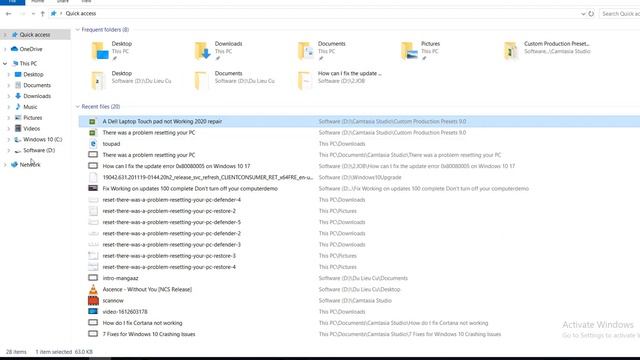The image size is (640, 360).
Task: Select Windows 10 (C:) drive
Action: [x=42, y=140]
